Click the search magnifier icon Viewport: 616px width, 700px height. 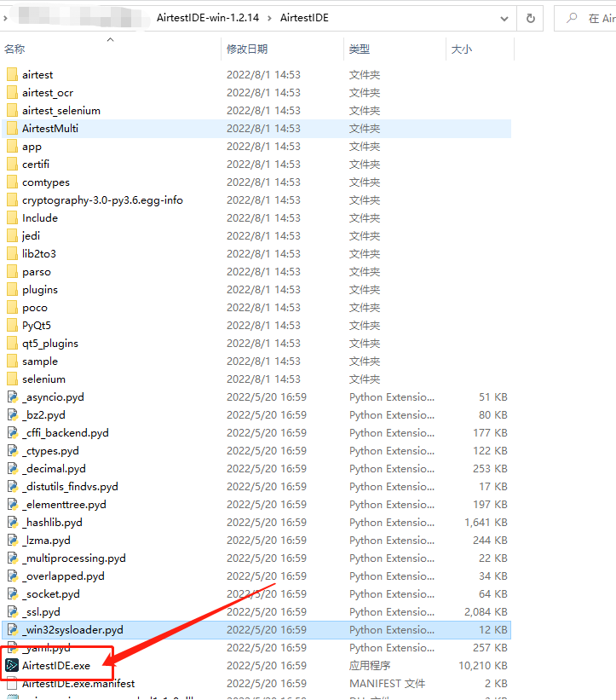pos(572,18)
